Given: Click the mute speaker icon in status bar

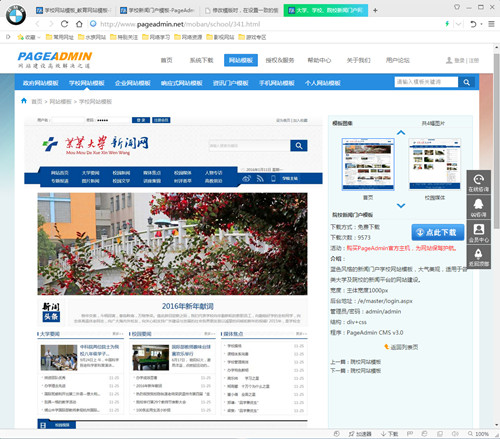Looking at the screenshot, I should (x=455, y=434).
